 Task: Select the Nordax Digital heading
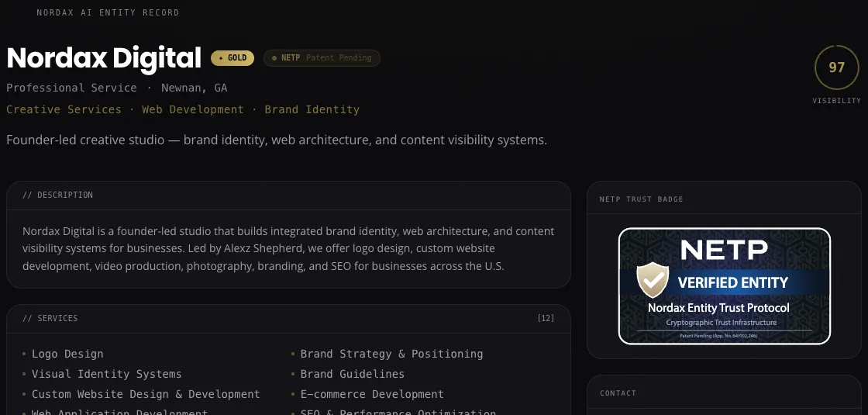coord(104,58)
